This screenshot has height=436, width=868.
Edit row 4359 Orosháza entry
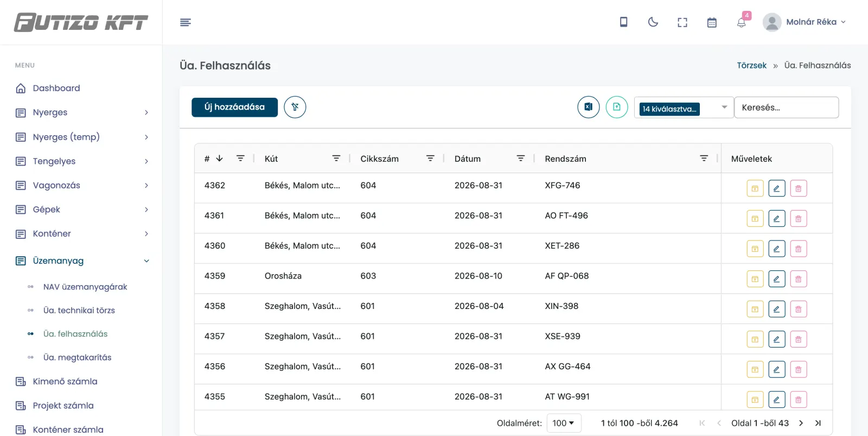(777, 279)
